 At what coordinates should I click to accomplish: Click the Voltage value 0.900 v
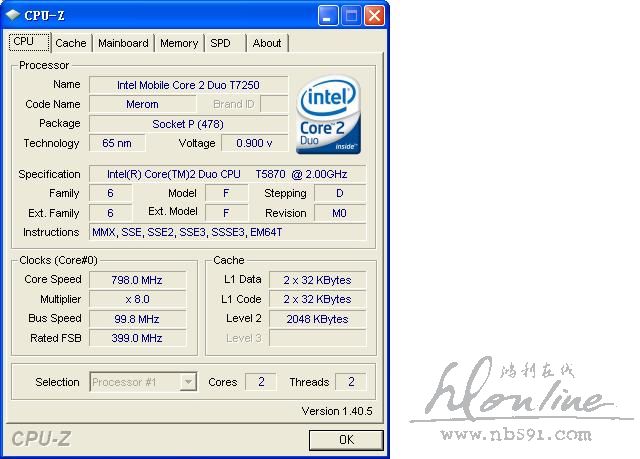(x=254, y=143)
